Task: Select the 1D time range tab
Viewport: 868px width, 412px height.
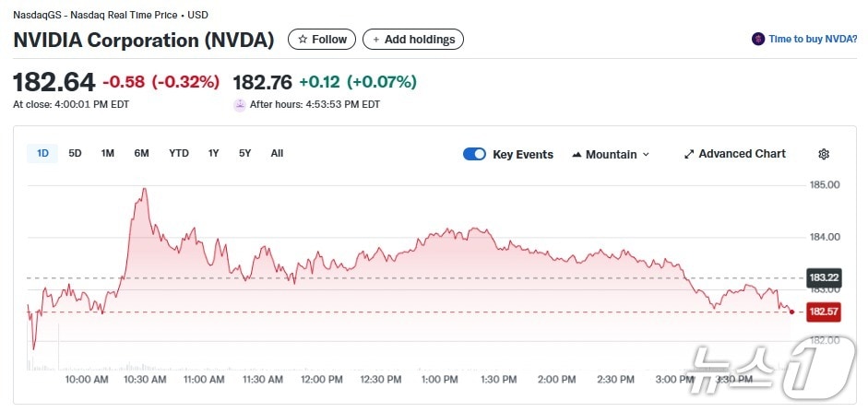Action: [42, 153]
